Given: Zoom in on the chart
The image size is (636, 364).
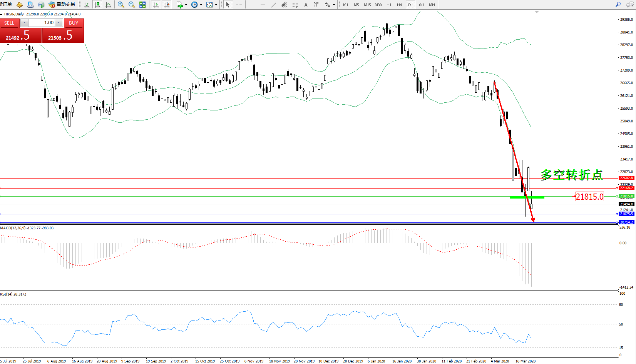Looking at the screenshot, I should [x=121, y=5].
